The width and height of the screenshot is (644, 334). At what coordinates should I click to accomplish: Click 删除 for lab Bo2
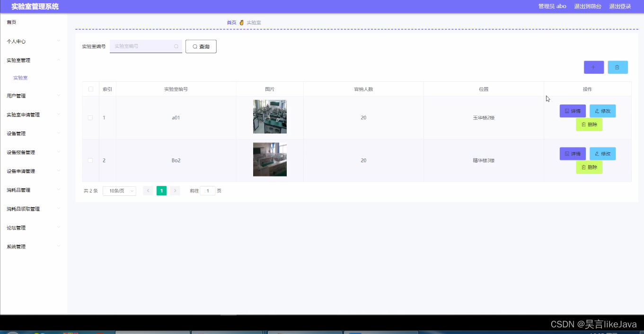[x=589, y=167]
